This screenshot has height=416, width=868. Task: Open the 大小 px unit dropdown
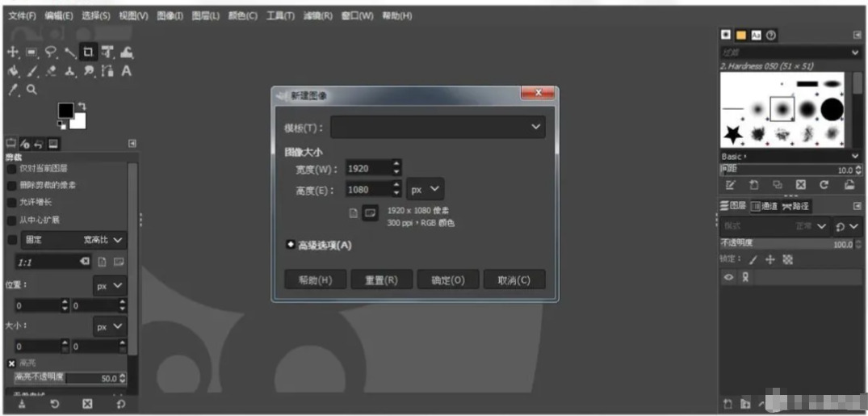point(110,327)
